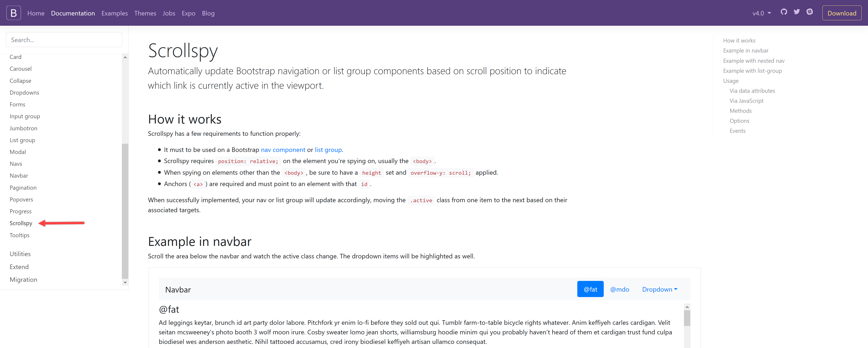868x348 pixels.
Task: Click sidebar scroll down arrow
Action: click(125, 282)
